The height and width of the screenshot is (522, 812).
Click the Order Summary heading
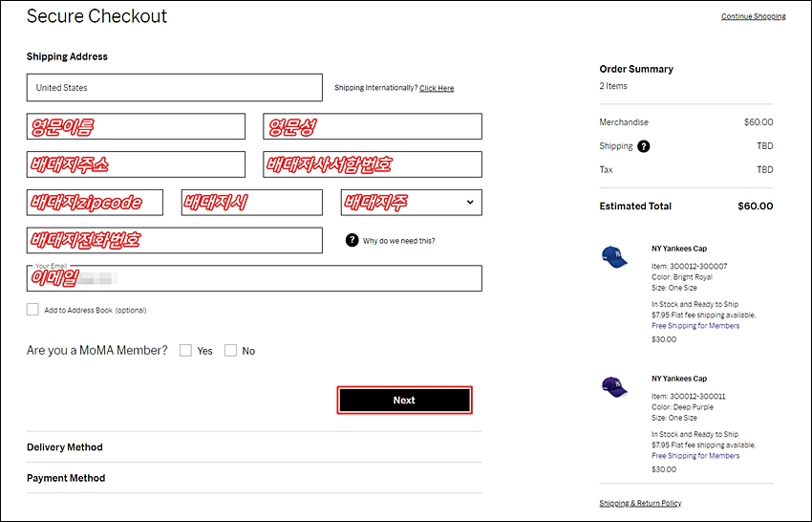(636, 69)
